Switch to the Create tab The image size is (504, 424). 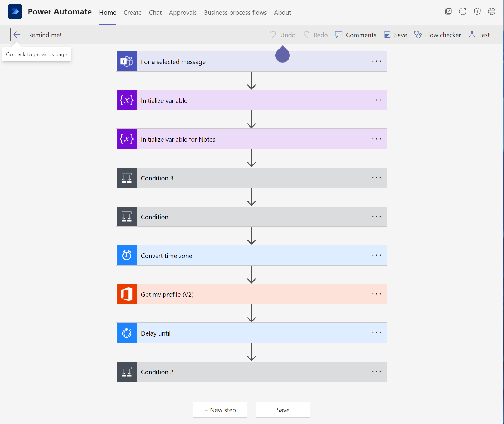132,13
